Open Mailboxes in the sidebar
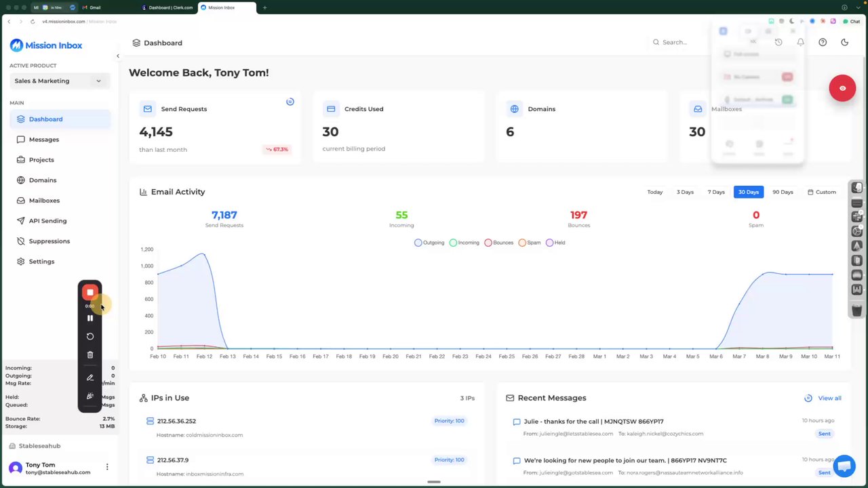The image size is (868, 488). pyautogui.click(x=44, y=201)
